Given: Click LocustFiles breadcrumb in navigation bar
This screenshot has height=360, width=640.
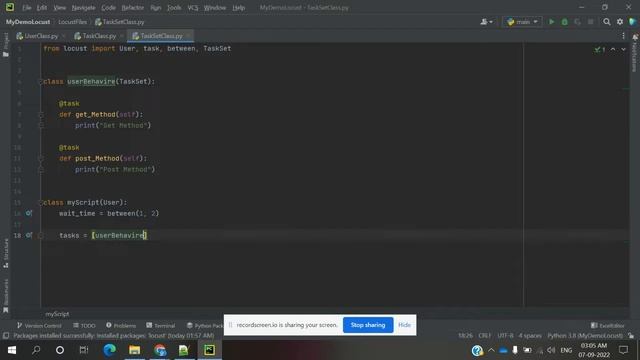Looking at the screenshot, I should point(72,22).
